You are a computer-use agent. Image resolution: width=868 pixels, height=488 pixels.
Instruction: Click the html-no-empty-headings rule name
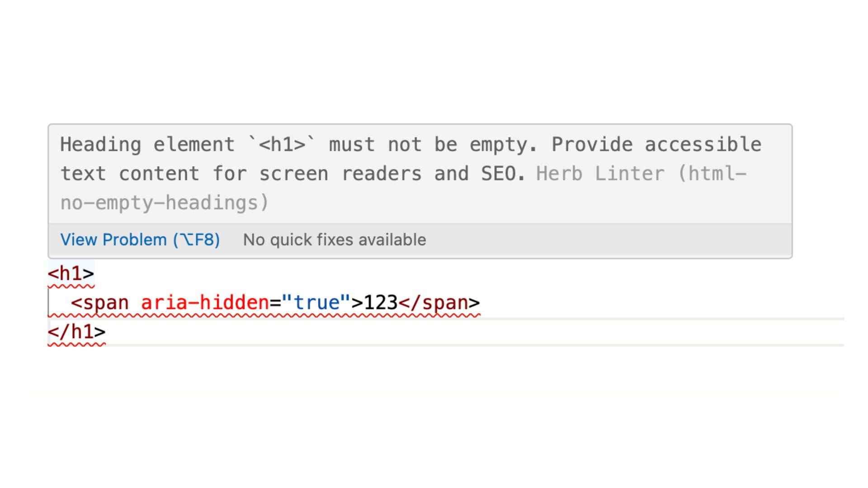coord(404,188)
